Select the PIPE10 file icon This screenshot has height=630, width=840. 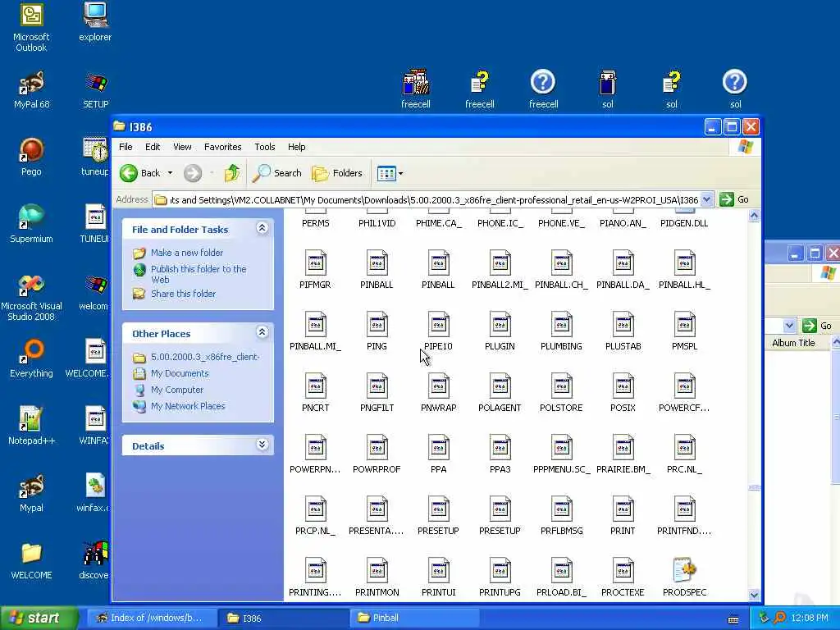438,325
